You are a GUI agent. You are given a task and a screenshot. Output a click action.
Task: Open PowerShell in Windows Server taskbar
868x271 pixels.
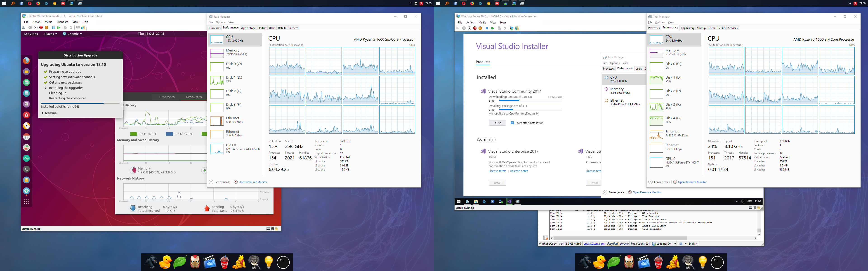[x=493, y=201]
